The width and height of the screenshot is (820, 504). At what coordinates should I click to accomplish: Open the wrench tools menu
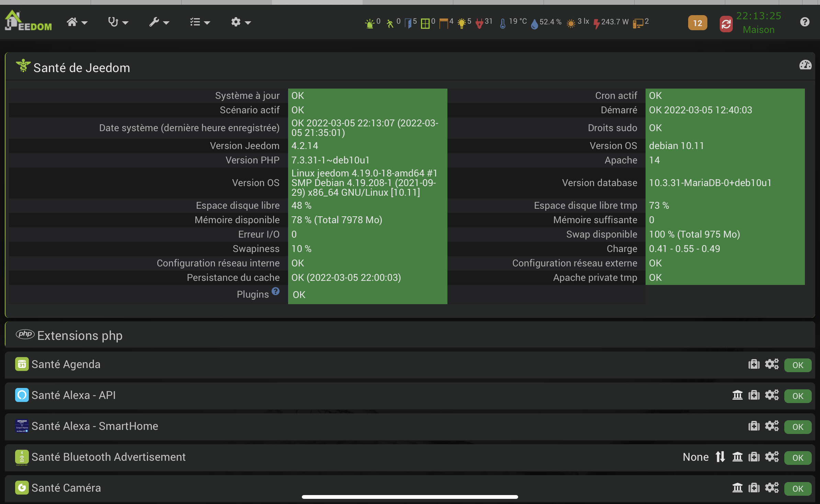pos(159,22)
